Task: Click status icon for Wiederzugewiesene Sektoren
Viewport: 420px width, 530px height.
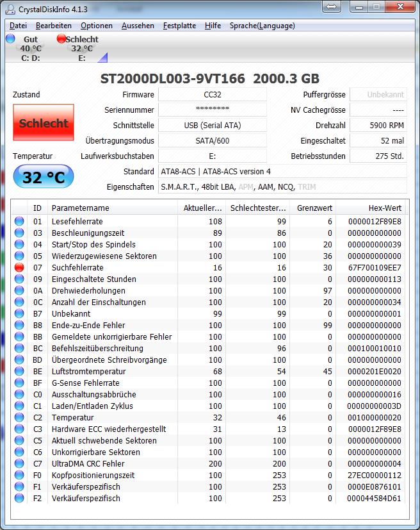Action: pyautogui.click(x=19, y=256)
